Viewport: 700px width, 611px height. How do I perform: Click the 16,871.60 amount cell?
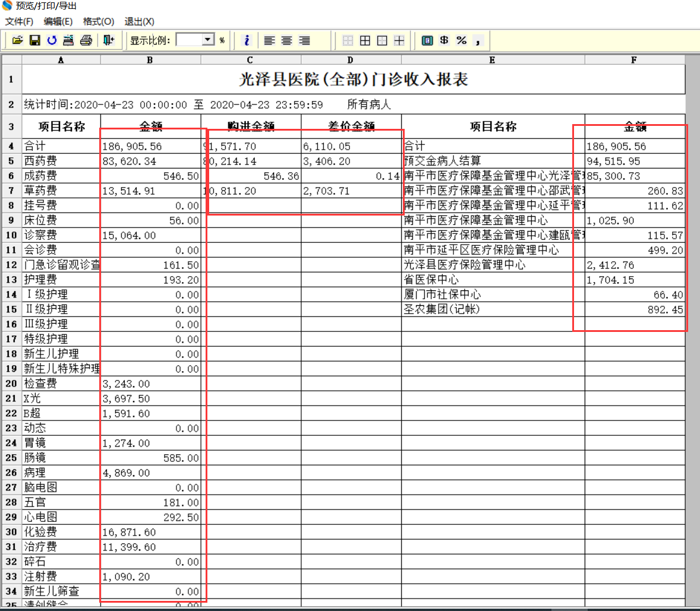150,532
